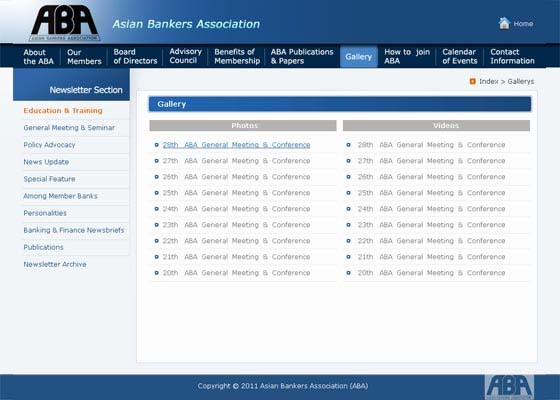Image resolution: width=560 pixels, height=400 pixels.
Task: Open 24th ABA General Meeting photos
Action: 236,209
